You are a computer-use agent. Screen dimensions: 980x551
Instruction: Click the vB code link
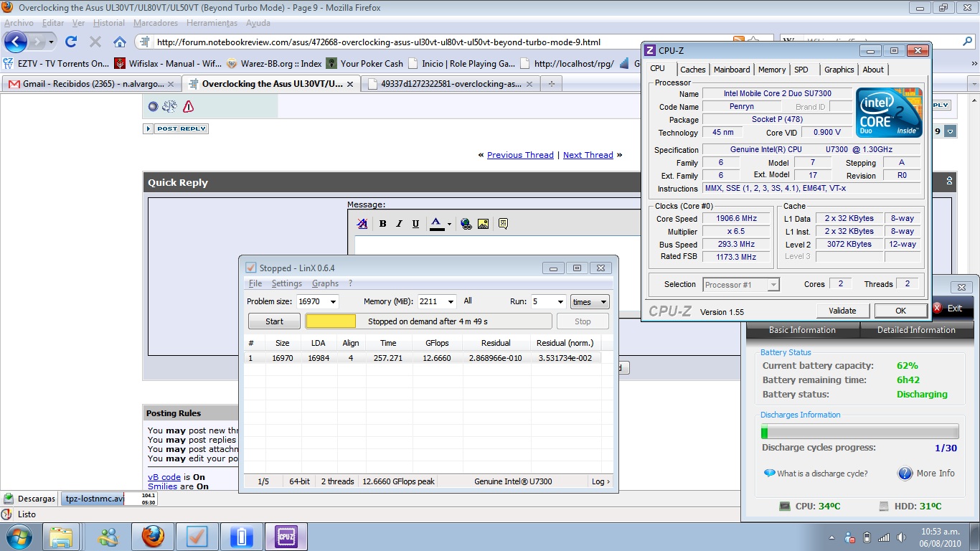coord(164,477)
